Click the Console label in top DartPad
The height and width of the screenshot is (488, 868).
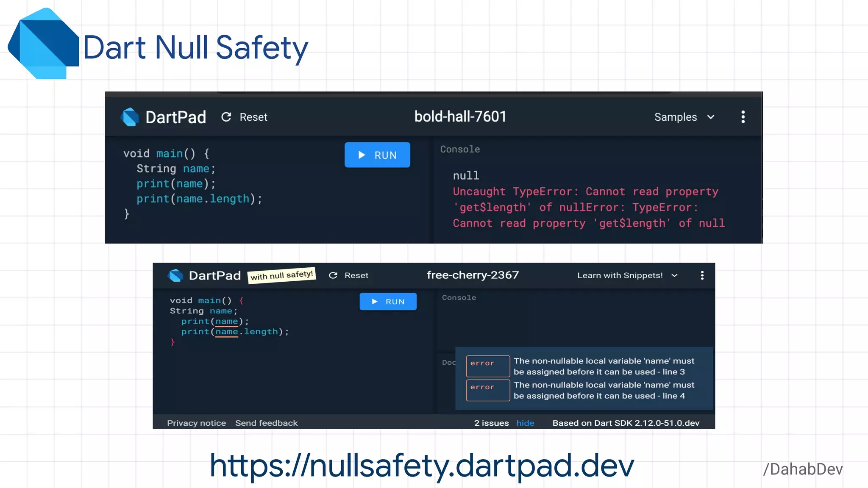coord(460,149)
